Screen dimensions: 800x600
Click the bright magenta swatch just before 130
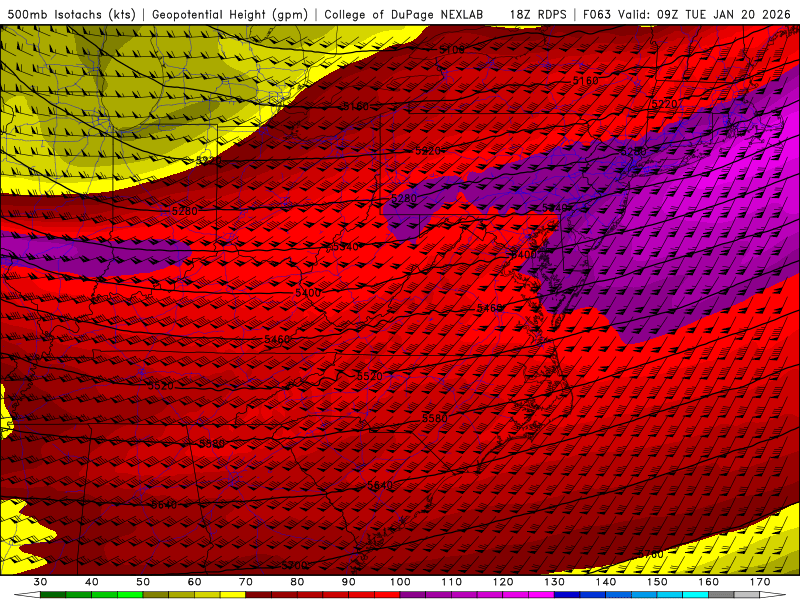542,595
